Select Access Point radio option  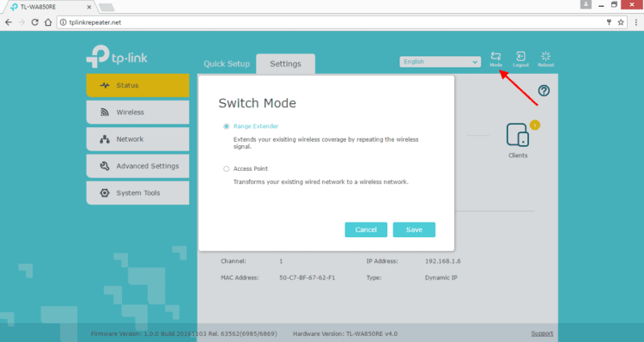coord(227,168)
